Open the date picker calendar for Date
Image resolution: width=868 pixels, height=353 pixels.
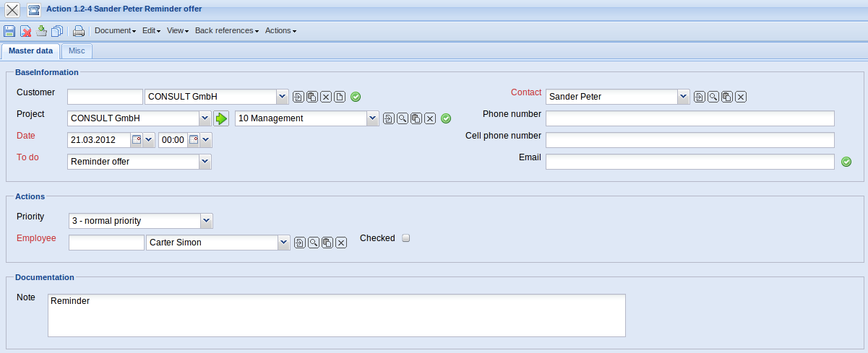click(136, 140)
